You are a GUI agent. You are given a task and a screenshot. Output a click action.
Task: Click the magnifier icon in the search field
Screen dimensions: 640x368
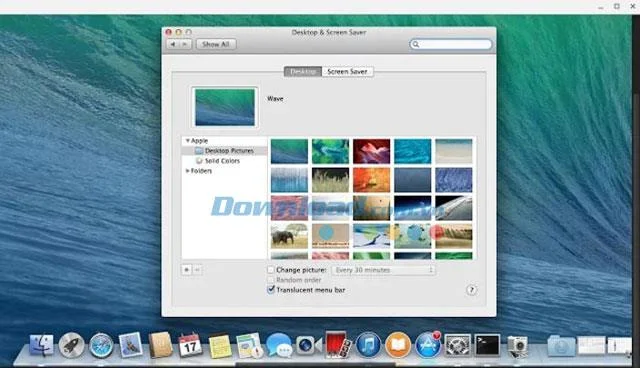[416, 44]
